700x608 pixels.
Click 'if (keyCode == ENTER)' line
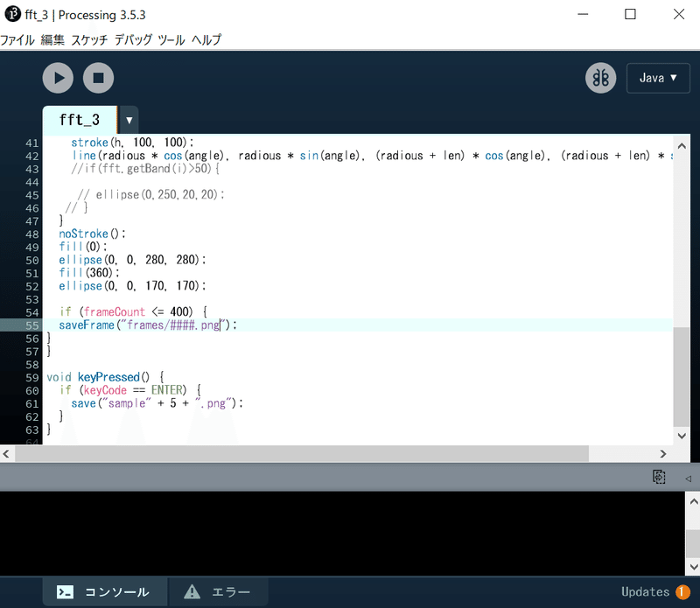[x=130, y=390]
